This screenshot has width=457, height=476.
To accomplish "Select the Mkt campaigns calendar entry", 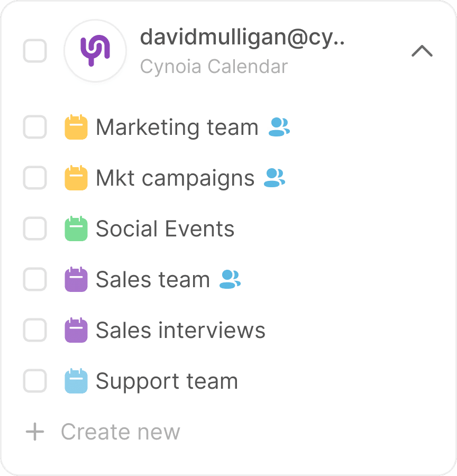I will [175, 178].
